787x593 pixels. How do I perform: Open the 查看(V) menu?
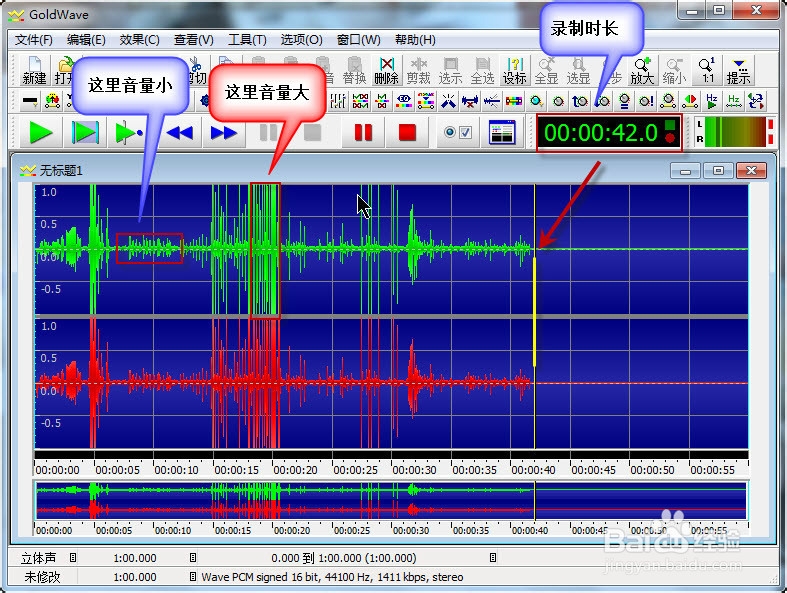194,40
